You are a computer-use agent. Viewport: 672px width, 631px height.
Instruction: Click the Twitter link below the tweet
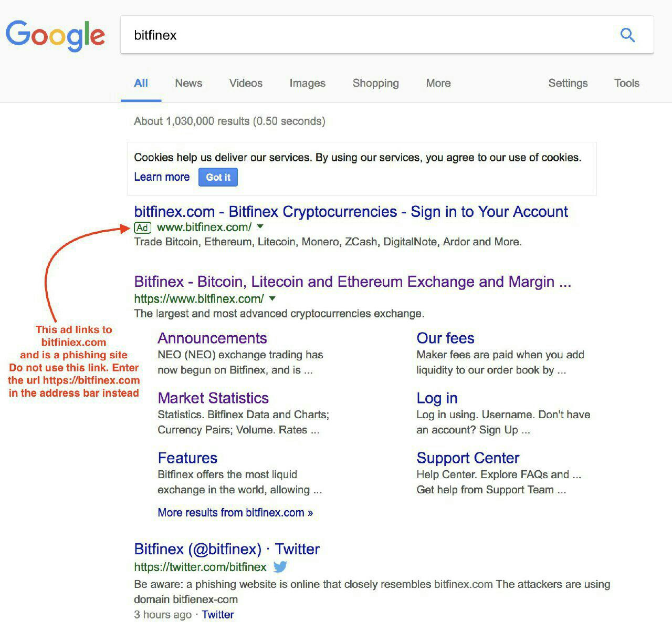coord(218,615)
